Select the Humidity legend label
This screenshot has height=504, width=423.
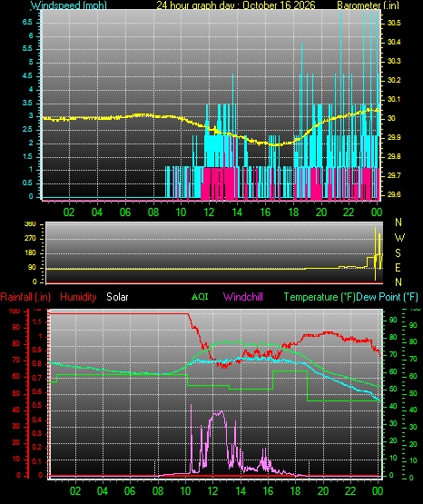pos(78,297)
